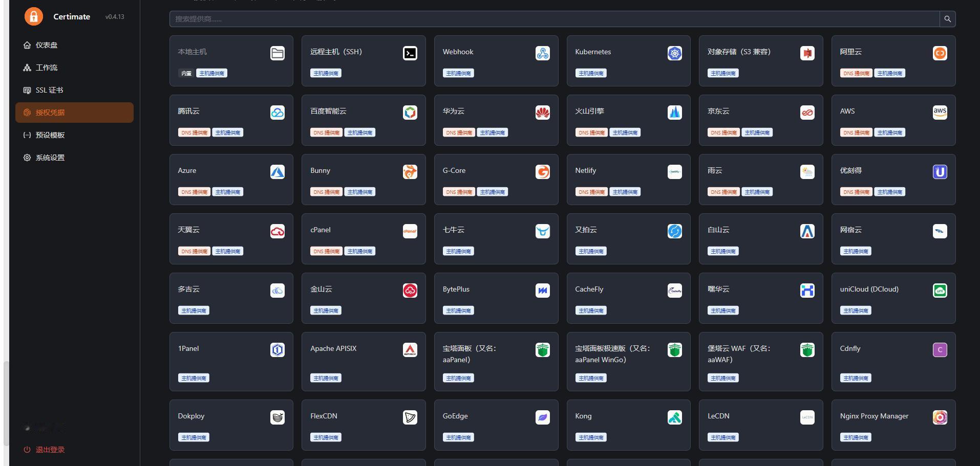Choose the 多吉云 provider card
The height and width of the screenshot is (466, 980).
(x=231, y=298)
